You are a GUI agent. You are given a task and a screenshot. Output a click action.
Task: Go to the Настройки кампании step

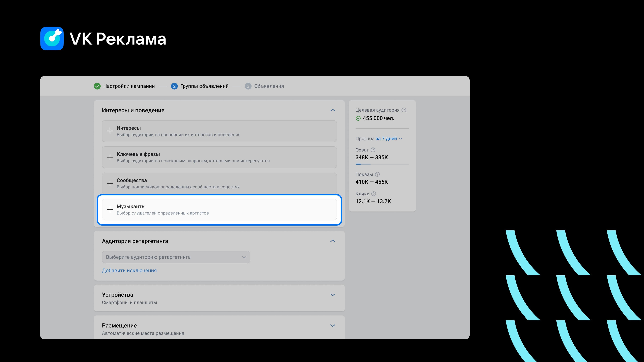point(129,86)
